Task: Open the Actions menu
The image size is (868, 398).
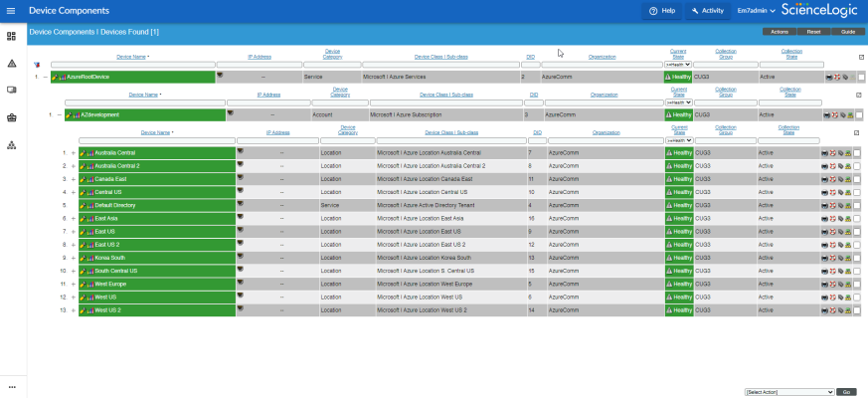Action: [780, 32]
